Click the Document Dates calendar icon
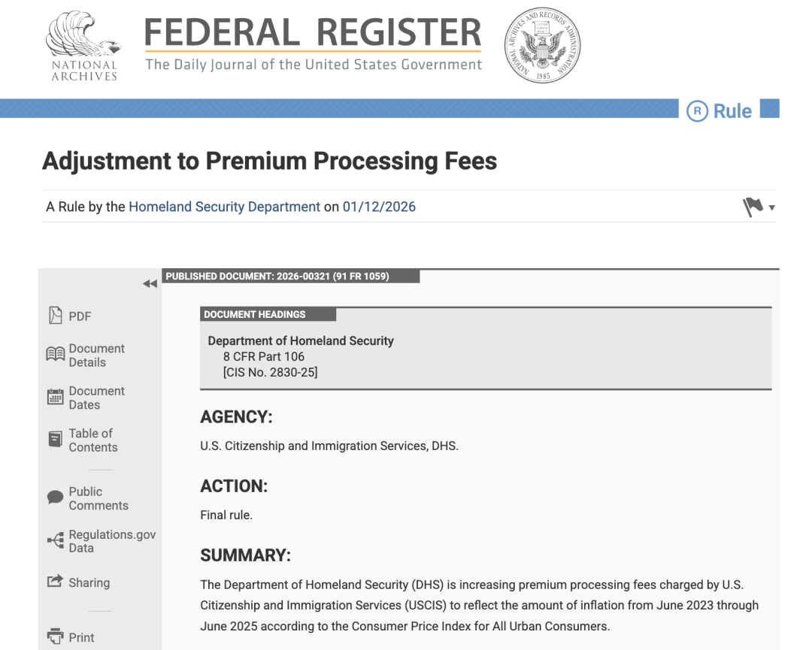 tap(56, 398)
